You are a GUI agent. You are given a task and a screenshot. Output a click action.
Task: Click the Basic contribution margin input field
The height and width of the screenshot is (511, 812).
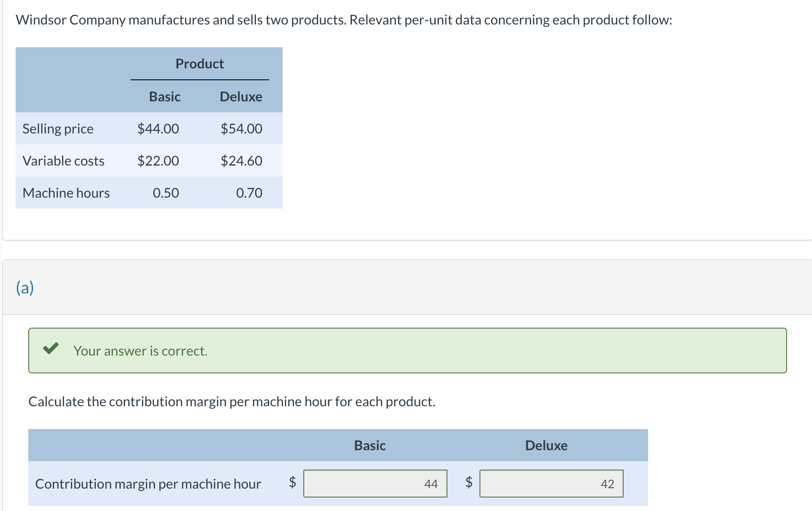pos(375,484)
